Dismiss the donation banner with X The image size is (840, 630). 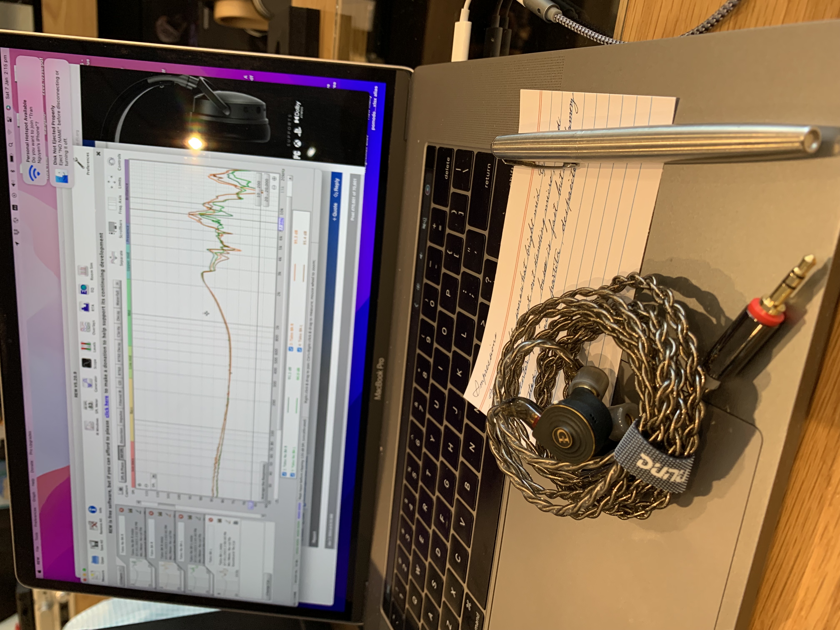98,153
